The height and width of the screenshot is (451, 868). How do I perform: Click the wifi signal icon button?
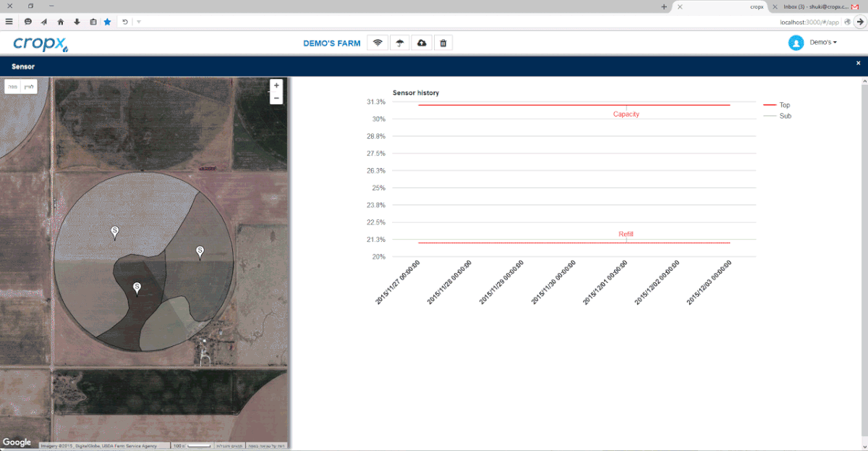tap(377, 43)
